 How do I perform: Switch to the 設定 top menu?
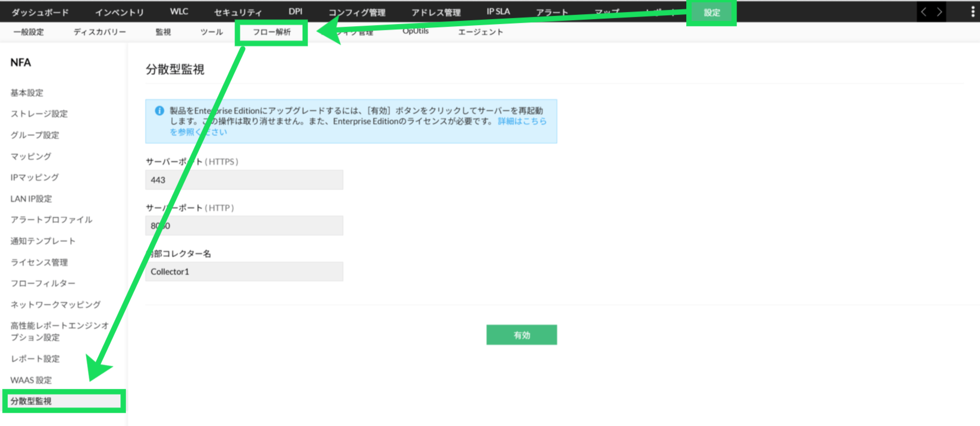pos(711,13)
